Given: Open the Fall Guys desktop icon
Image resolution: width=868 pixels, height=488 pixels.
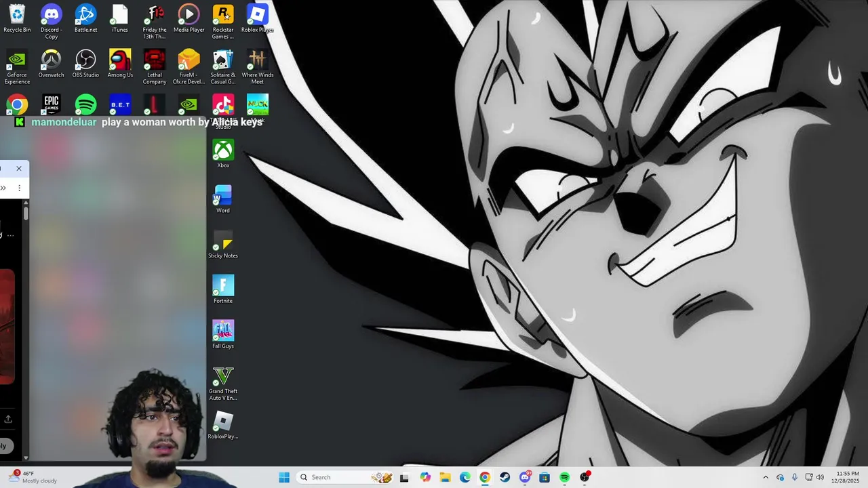Looking at the screenshot, I should point(223,335).
